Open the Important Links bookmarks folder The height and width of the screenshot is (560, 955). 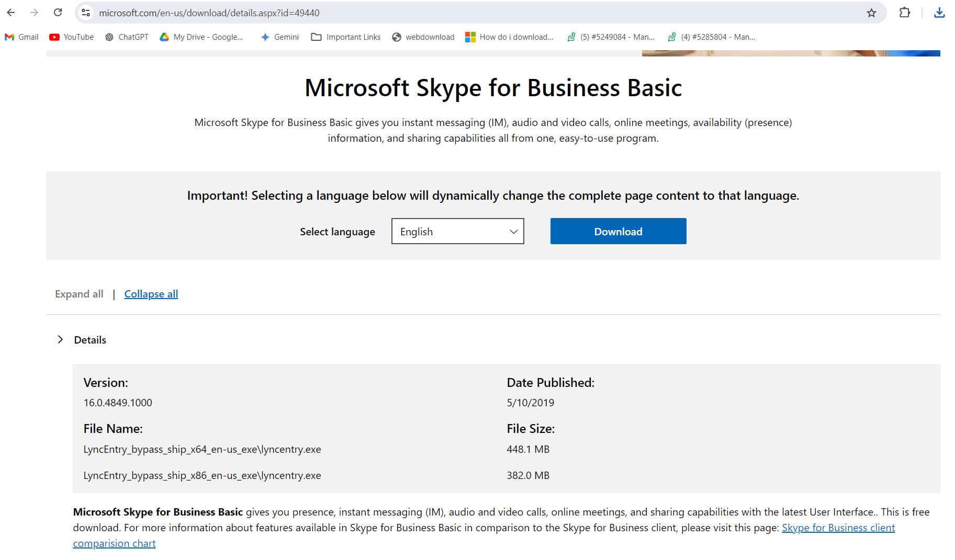pos(345,37)
